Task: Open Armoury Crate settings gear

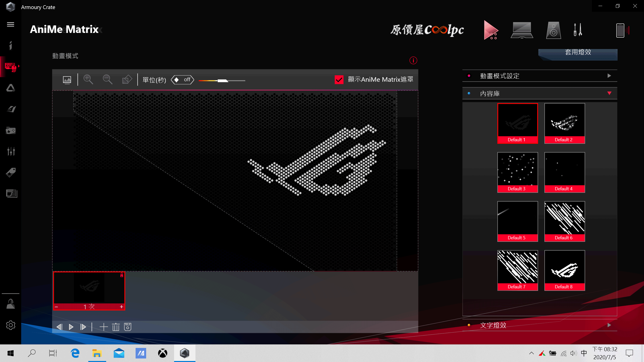Action: [x=11, y=325]
